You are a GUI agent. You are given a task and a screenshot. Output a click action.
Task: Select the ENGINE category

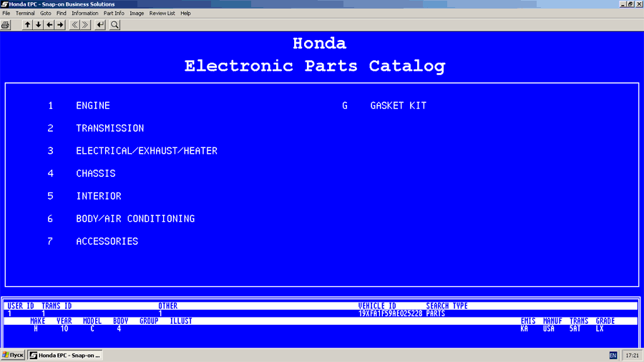click(93, 106)
